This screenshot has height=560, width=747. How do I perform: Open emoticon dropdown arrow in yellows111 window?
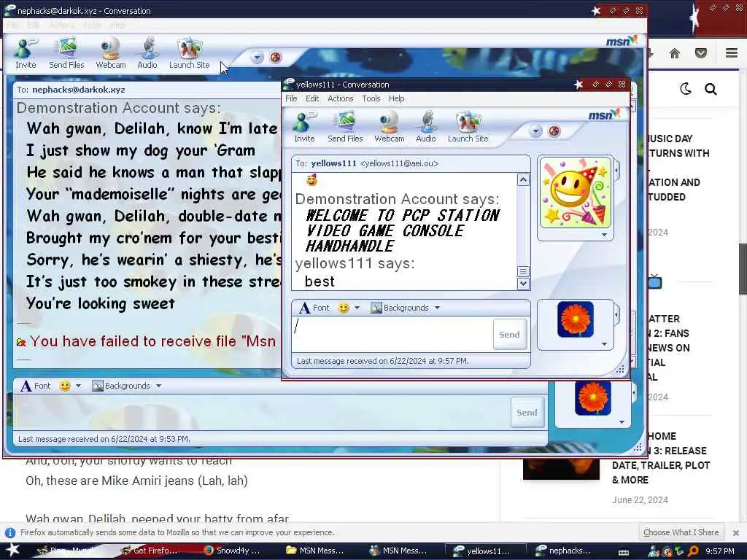click(357, 308)
